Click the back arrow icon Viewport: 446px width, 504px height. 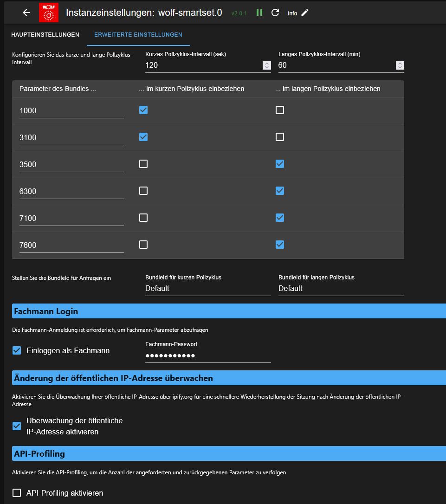tap(26, 13)
